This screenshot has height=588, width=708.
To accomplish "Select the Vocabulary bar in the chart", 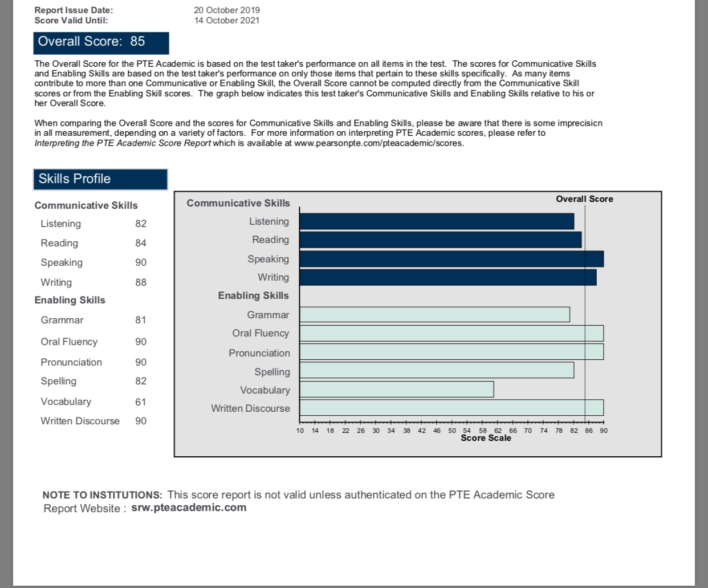I will 396,390.
